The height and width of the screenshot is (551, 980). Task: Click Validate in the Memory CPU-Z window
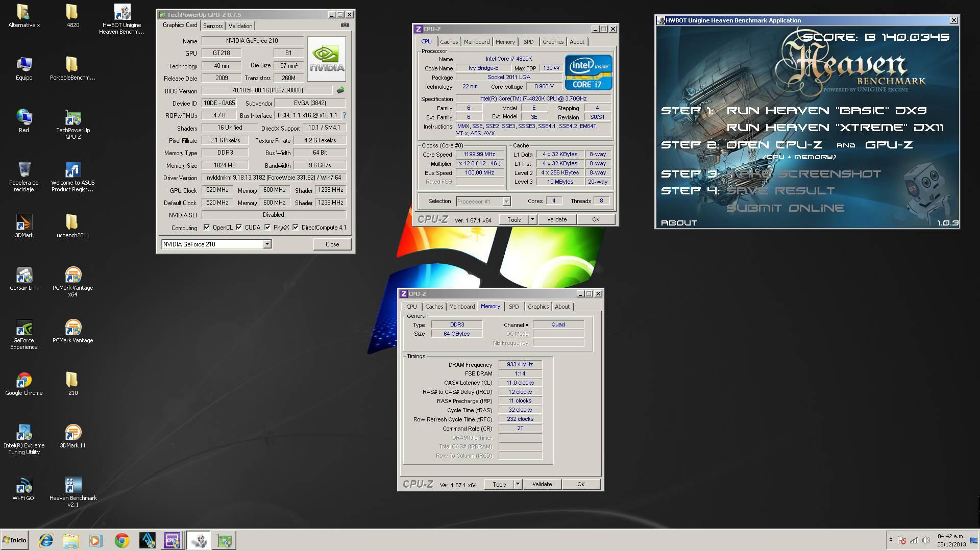542,484
